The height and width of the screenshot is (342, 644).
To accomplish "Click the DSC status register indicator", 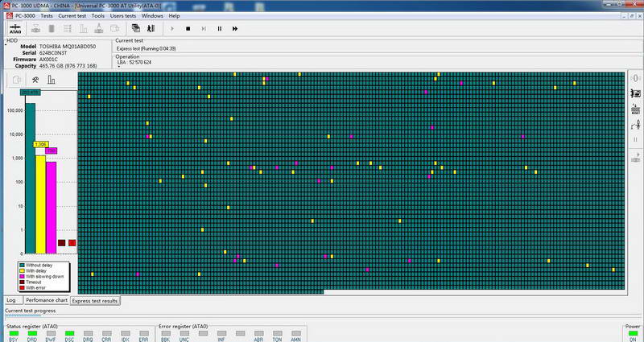I will (69, 333).
